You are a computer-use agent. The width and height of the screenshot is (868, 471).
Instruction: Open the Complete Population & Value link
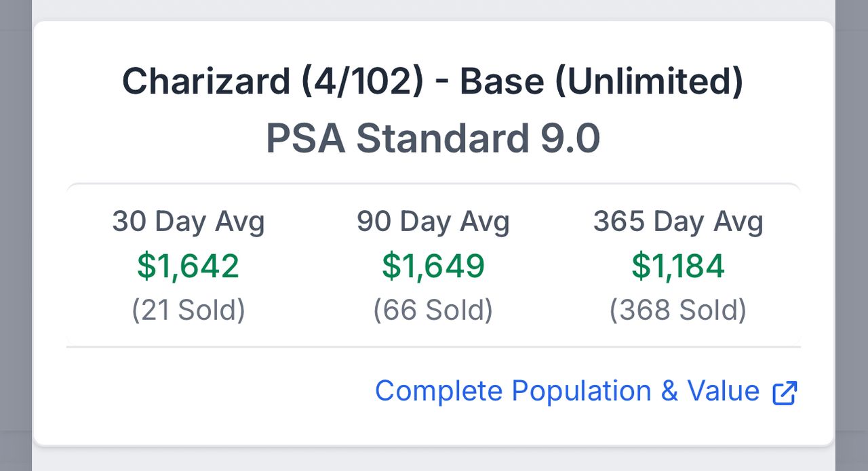pos(567,391)
